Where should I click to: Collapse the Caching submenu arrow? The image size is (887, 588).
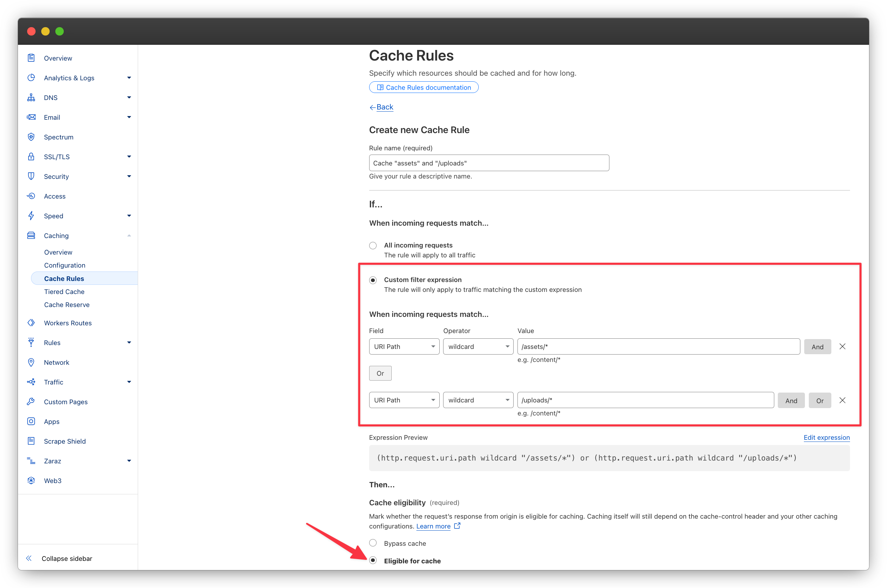point(129,236)
